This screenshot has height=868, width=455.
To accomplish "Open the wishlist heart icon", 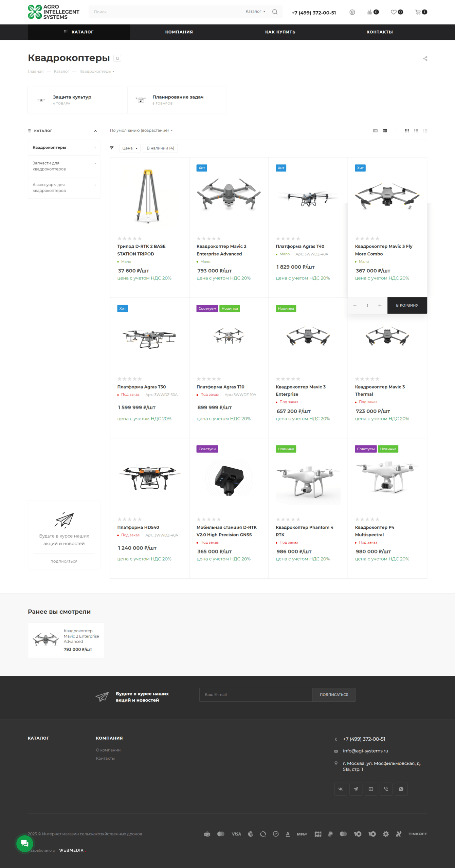I will pos(394,12).
